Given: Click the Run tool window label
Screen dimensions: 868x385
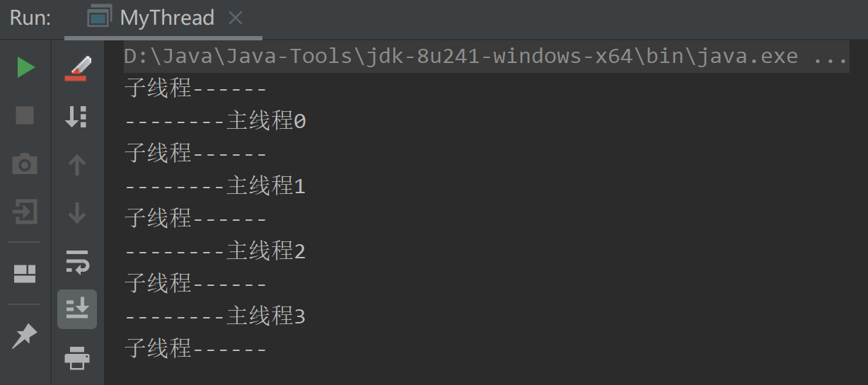Looking at the screenshot, I should coord(30,18).
